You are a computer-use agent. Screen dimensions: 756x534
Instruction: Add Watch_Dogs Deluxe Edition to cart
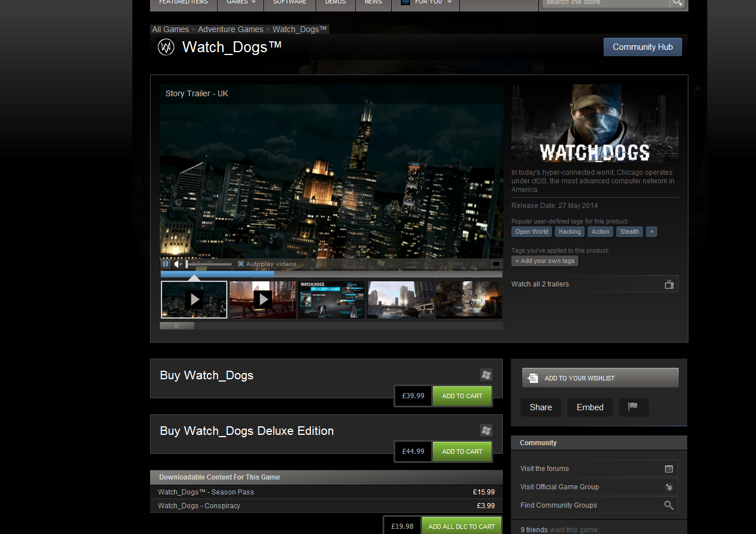(x=462, y=451)
